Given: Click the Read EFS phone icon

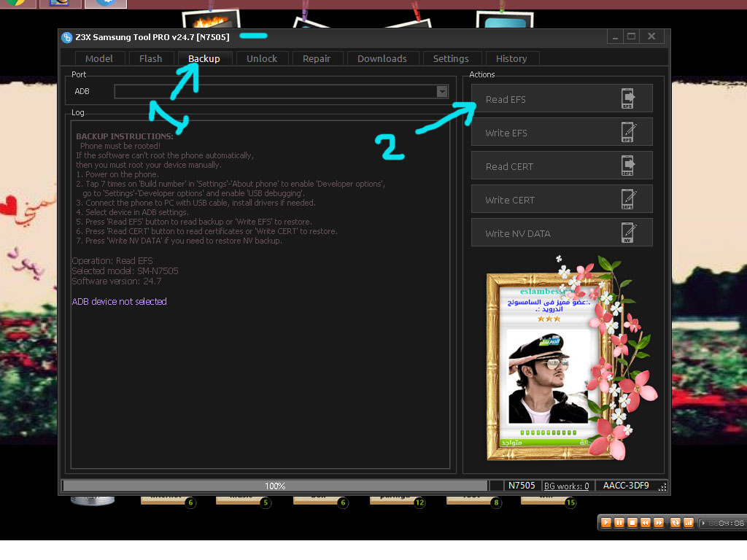Looking at the screenshot, I should 628,98.
